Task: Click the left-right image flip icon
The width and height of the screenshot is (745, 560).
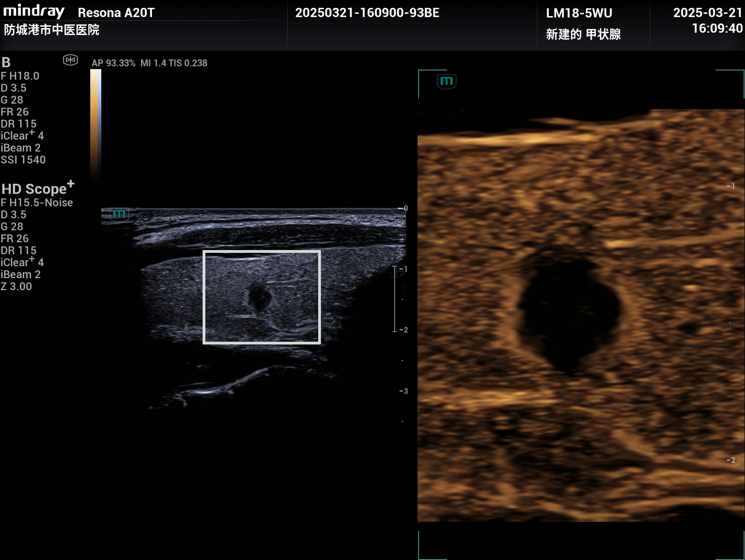Action: click(70, 60)
